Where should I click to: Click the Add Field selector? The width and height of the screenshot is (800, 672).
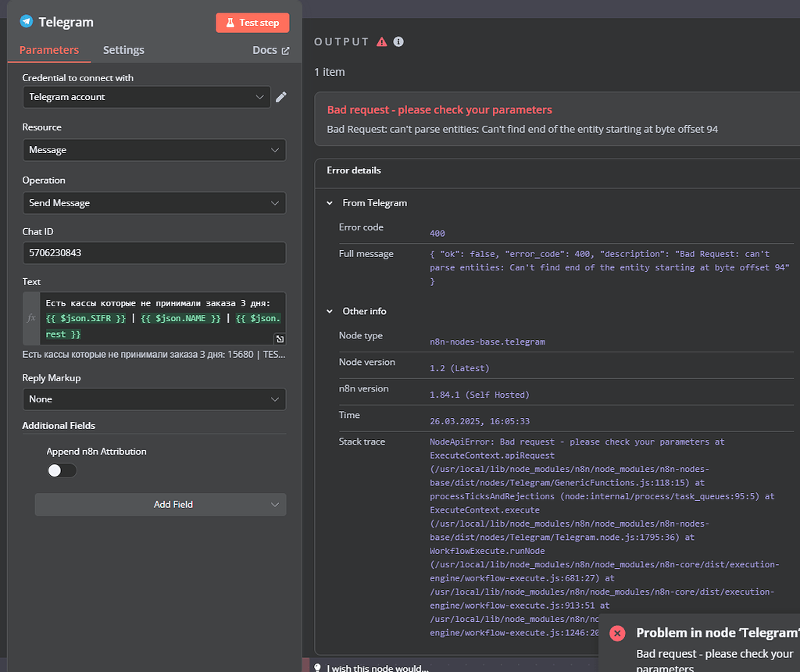coord(160,504)
